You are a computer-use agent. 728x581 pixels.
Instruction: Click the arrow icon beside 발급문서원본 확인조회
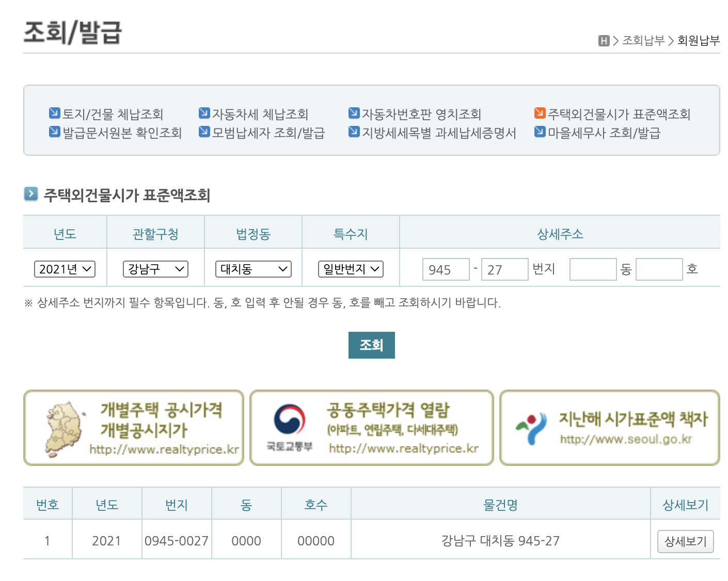[54, 131]
